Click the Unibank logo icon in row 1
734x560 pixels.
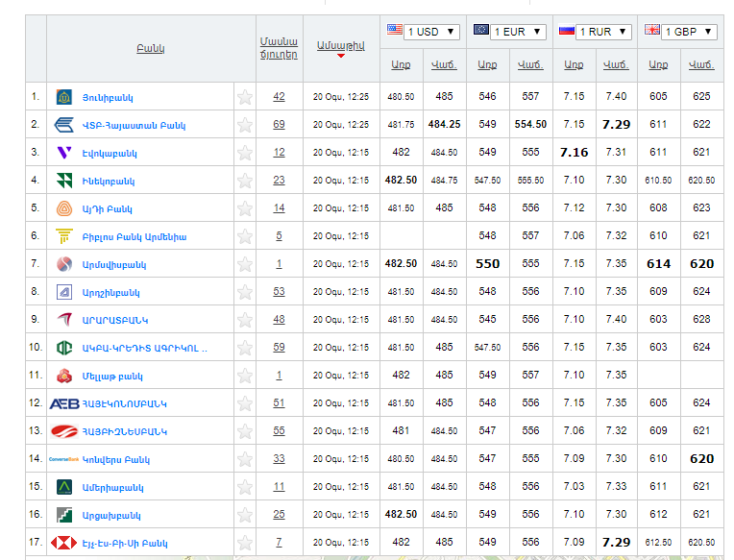pos(64,97)
